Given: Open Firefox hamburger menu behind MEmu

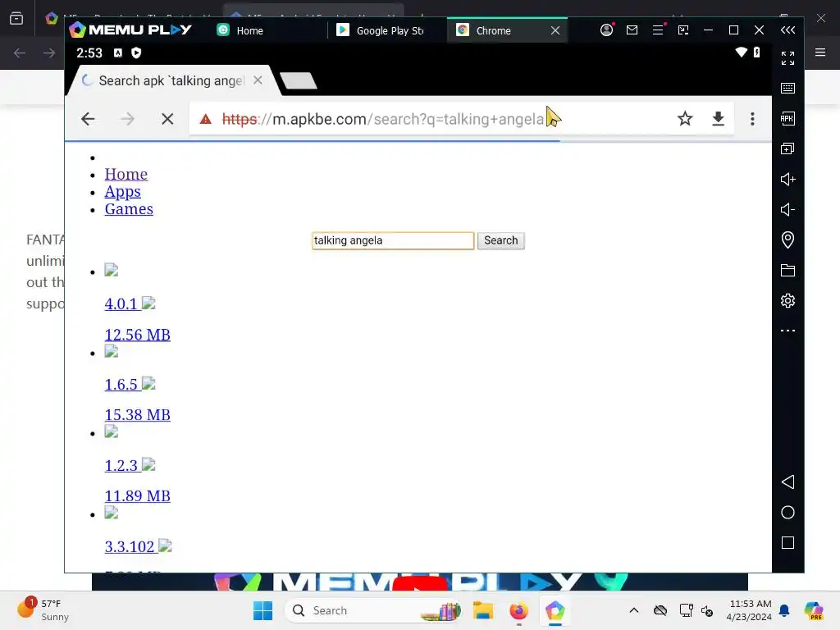Looking at the screenshot, I should 819,52.
